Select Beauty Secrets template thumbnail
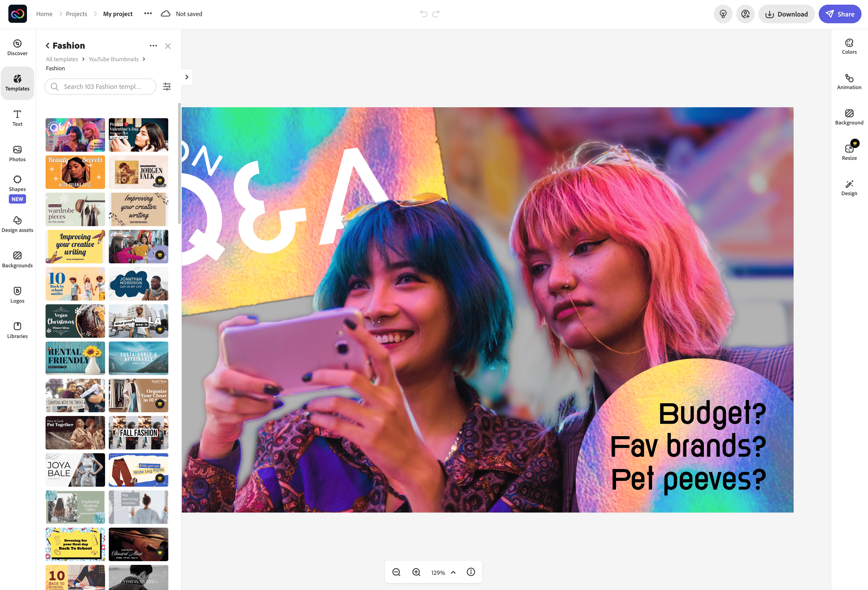The height and width of the screenshot is (590, 868). coord(75,172)
